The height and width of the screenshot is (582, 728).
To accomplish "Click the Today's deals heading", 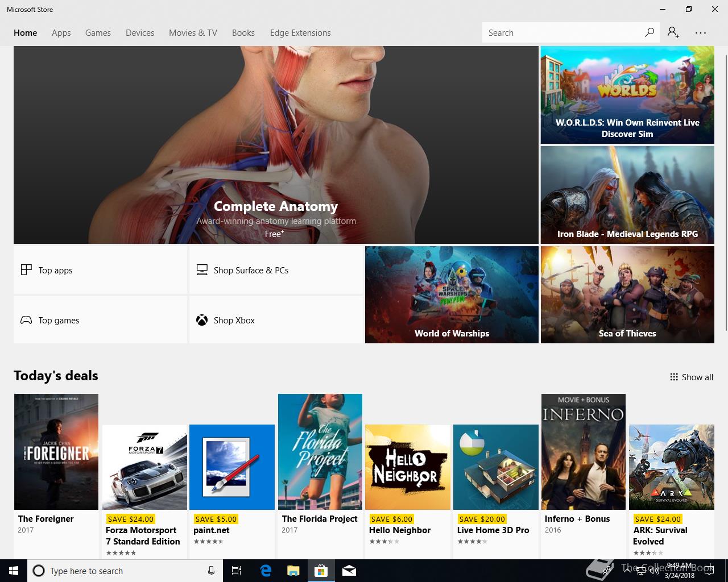I will (56, 376).
